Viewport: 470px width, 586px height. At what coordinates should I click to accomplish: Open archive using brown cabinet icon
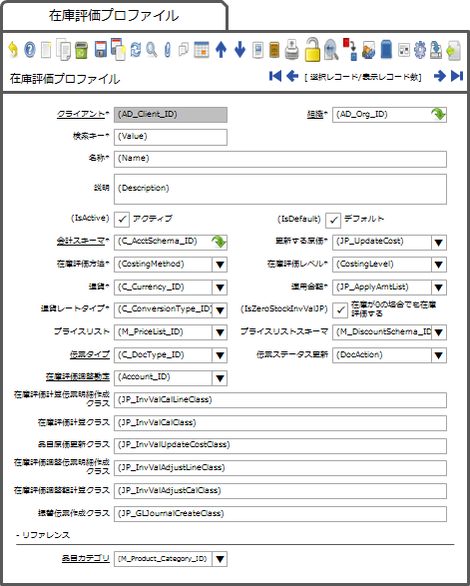point(275,50)
